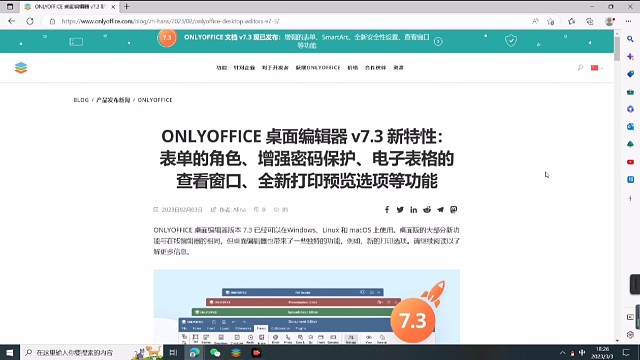This screenshot has height=360, width=640.
Task: Click the page vertical scrollbar thumb
Action: pyautogui.click(x=617, y=48)
